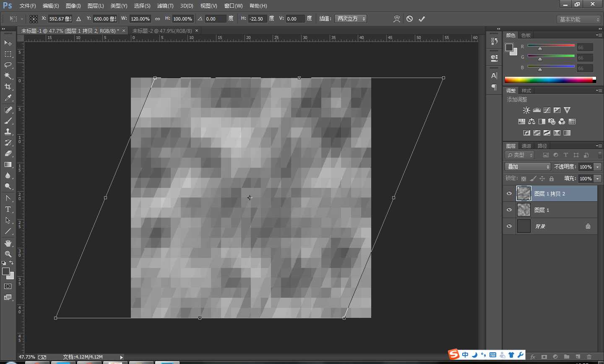Switch to document tab 未标题-2
This screenshot has width=604, height=364.
(162, 31)
